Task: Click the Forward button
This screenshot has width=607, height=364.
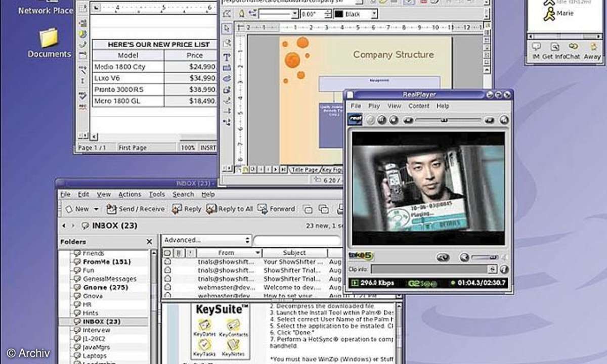Action: tap(276, 209)
